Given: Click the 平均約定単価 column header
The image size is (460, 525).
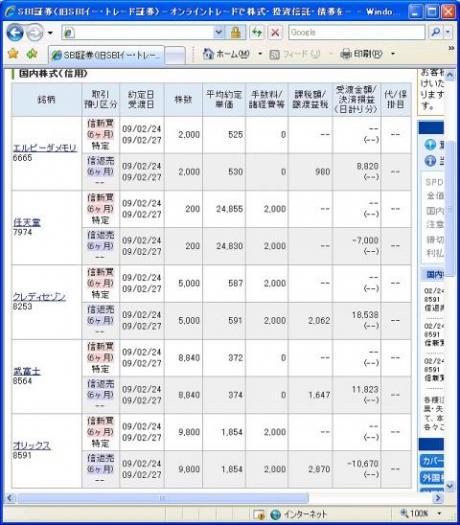Looking at the screenshot, I should (224, 99).
